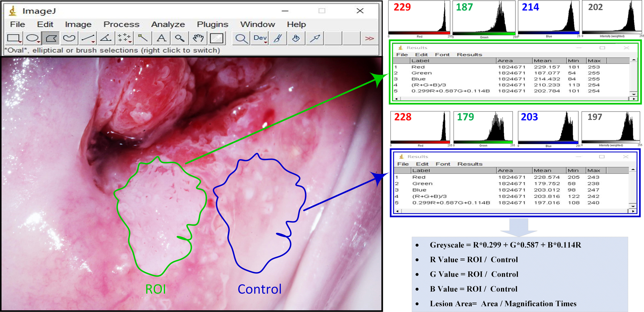The width and height of the screenshot is (644, 312).
Task: Select mean value 203.012 in lower Results
Action: [547, 190]
